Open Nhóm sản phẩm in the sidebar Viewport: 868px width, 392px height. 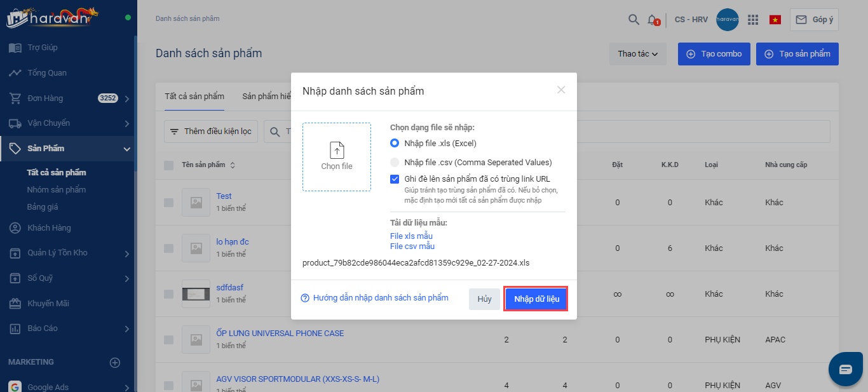point(57,189)
